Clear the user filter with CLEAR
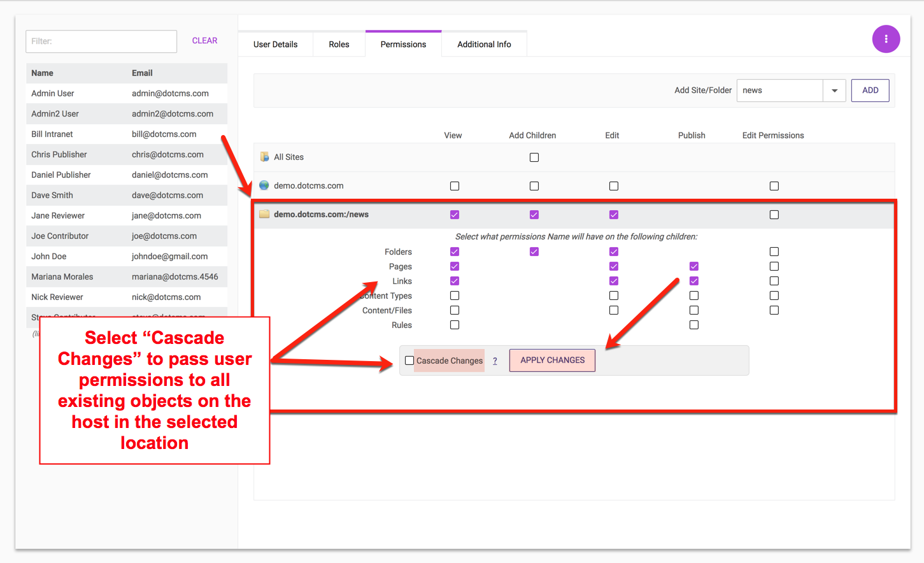This screenshot has height=563, width=924. (204, 41)
